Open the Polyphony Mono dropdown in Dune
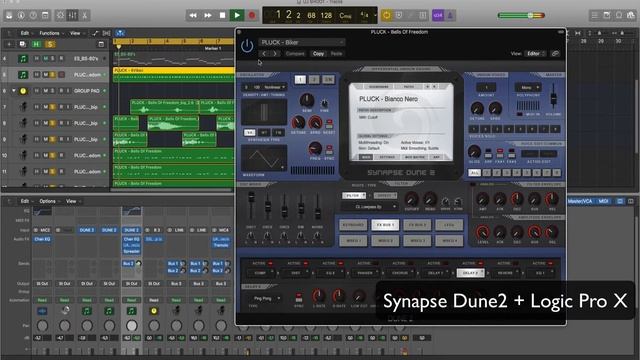Image resolution: width=640 pixels, height=360 pixels. pos(528,87)
